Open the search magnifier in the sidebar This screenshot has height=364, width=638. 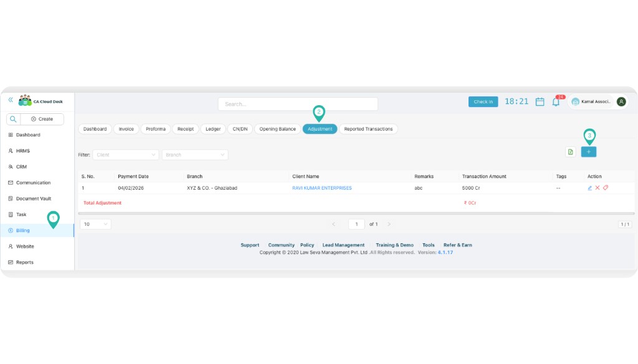pyautogui.click(x=12, y=119)
